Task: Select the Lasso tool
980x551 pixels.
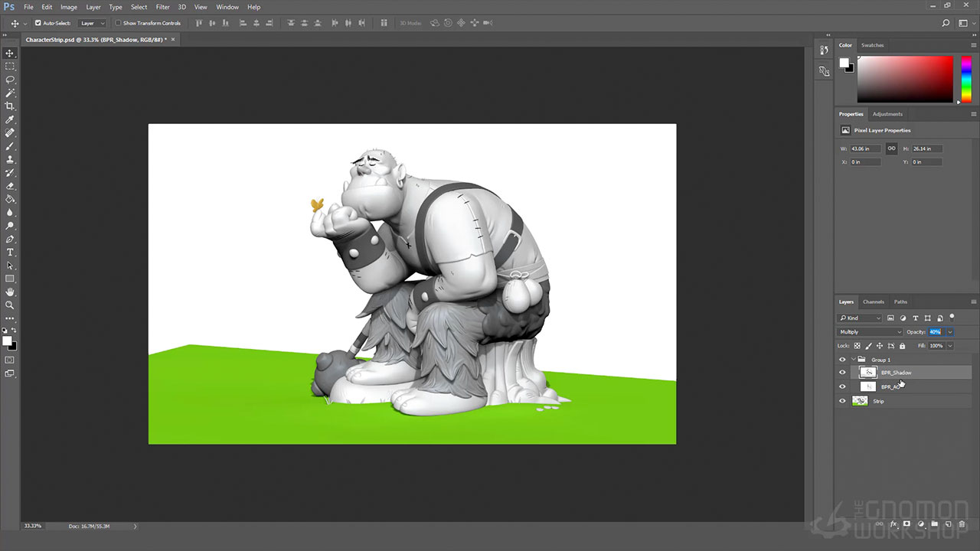Action: click(x=10, y=80)
